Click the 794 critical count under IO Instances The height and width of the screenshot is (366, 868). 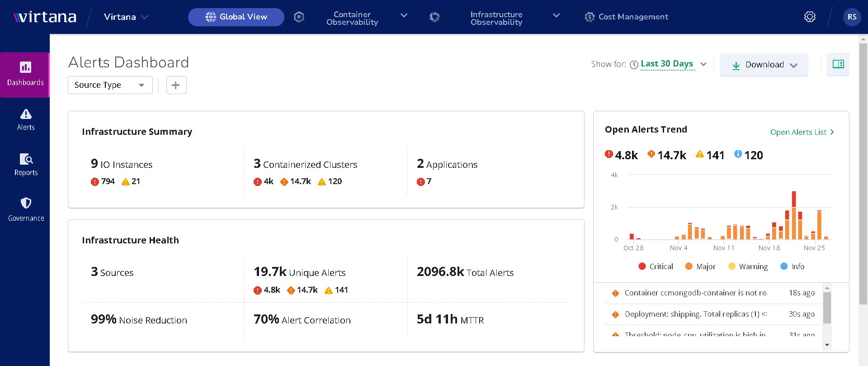(103, 181)
